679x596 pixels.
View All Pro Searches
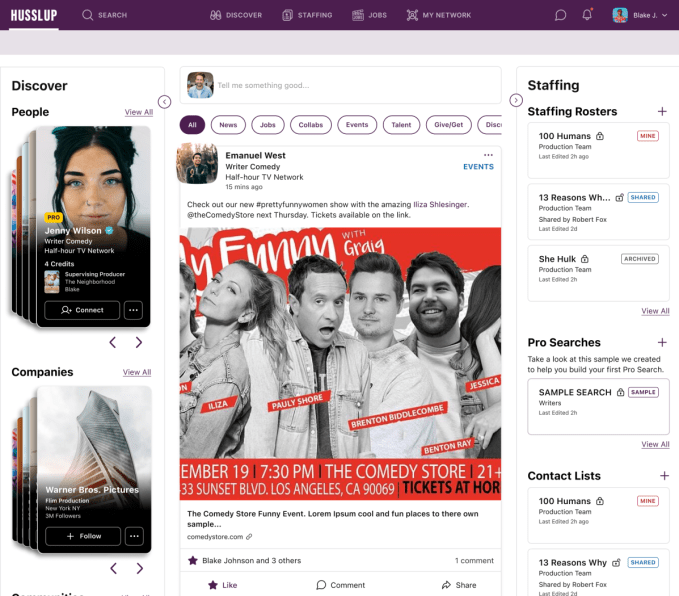(655, 444)
